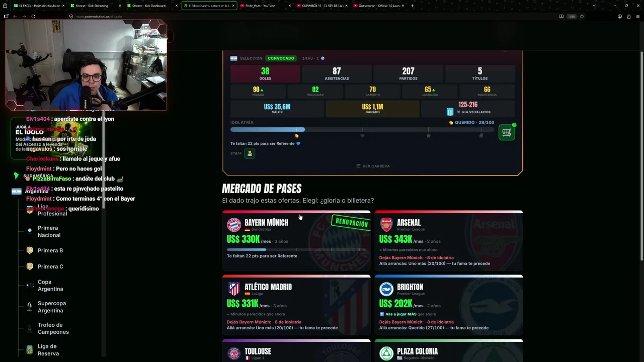Switch to the Profe_Vods YouTube tab
This screenshot has width=644, height=362.
(x=265, y=6)
